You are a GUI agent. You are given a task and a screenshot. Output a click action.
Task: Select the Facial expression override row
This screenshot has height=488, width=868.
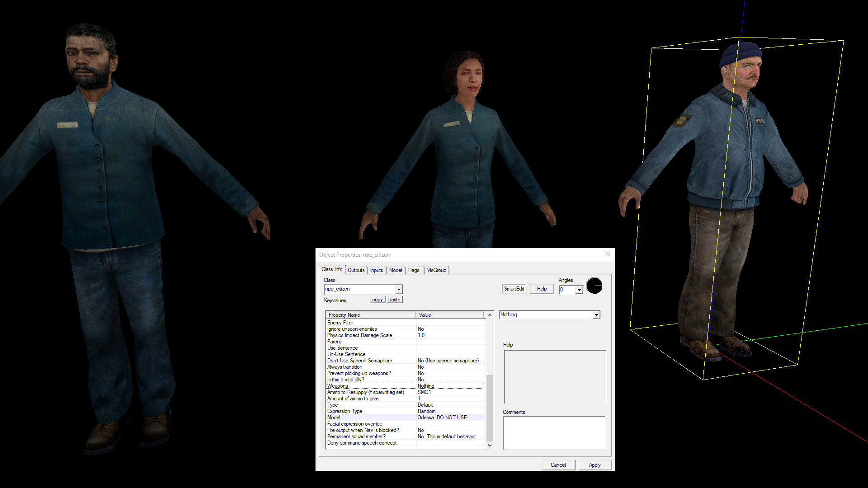point(405,424)
